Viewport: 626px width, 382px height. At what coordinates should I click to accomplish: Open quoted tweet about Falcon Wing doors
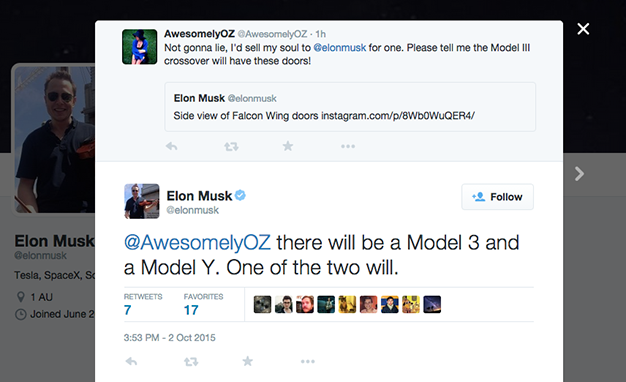(x=350, y=107)
